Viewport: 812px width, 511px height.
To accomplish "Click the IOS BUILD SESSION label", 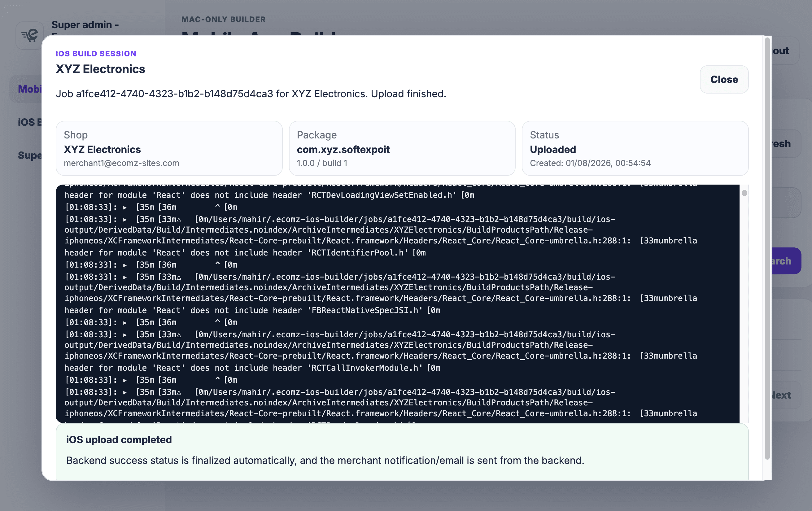I will 96,54.
